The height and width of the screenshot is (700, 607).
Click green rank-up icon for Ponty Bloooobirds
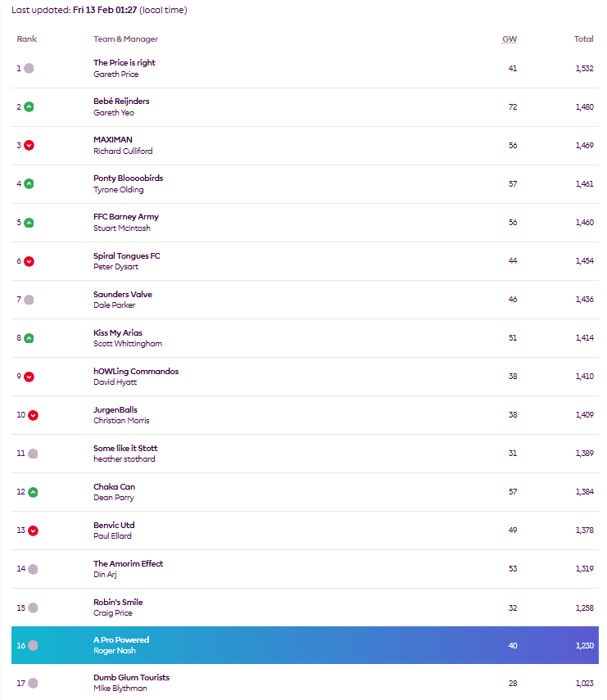(x=29, y=184)
